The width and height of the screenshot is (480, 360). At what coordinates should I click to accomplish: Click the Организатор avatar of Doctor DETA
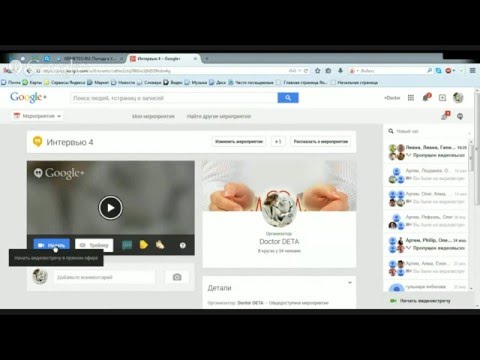pyautogui.click(x=279, y=210)
